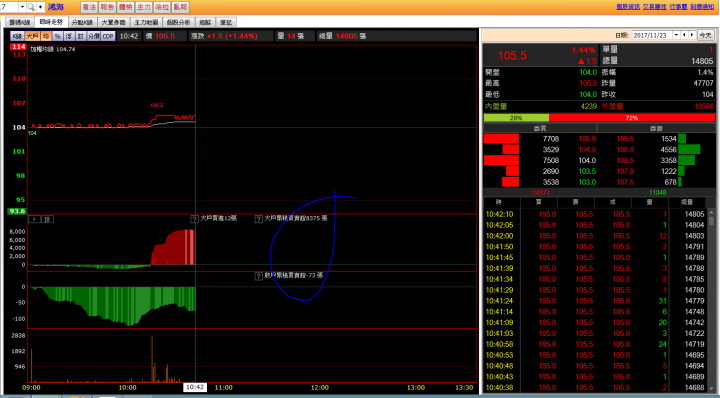Screen dimensions: 720x398
Task: Click the 哈拉 button in the orange toolbar
Action: 162,7
